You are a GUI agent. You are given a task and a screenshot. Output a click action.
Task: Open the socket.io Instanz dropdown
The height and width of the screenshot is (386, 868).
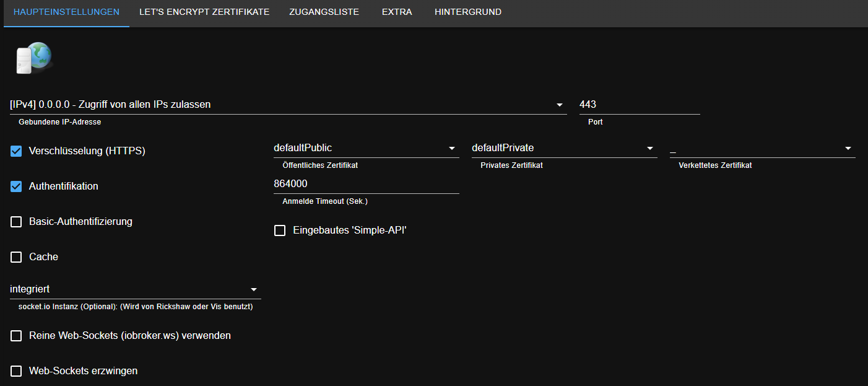pyautogui.click(x=136, y=289)
